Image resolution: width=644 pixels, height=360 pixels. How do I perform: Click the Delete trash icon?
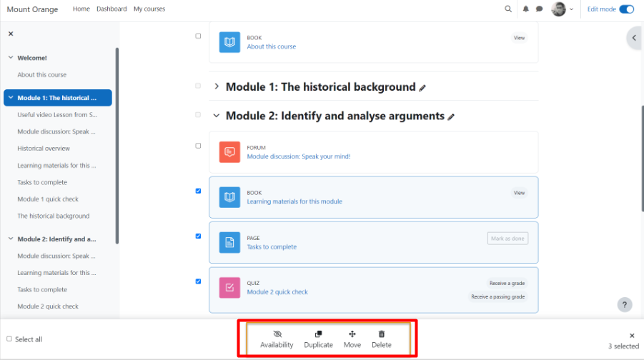381,334
